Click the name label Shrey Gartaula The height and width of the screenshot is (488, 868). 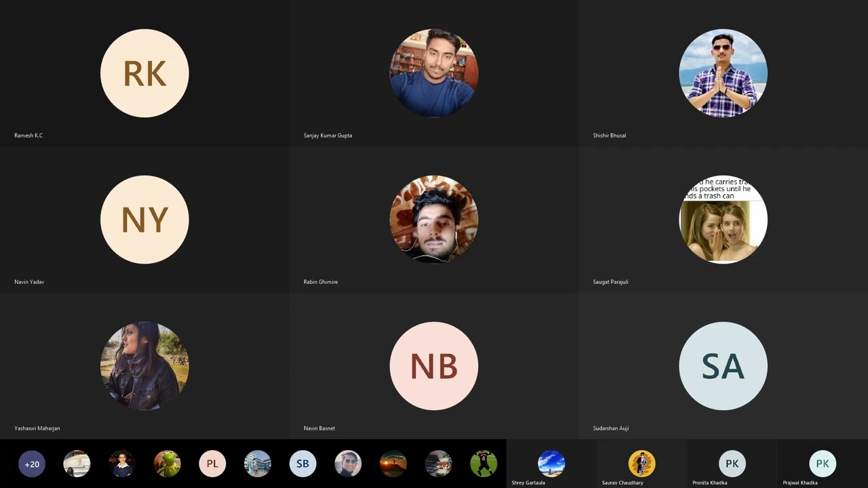(528, 483)
